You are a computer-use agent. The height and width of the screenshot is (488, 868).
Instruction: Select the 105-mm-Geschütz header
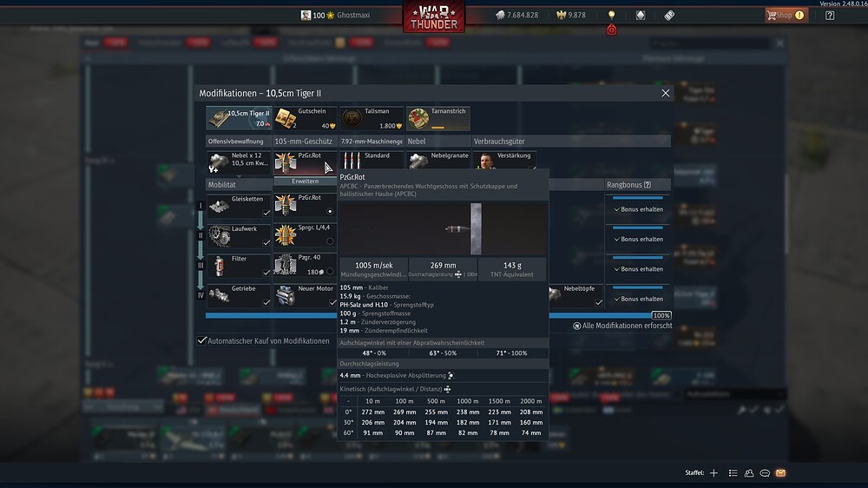pos(303,142)
